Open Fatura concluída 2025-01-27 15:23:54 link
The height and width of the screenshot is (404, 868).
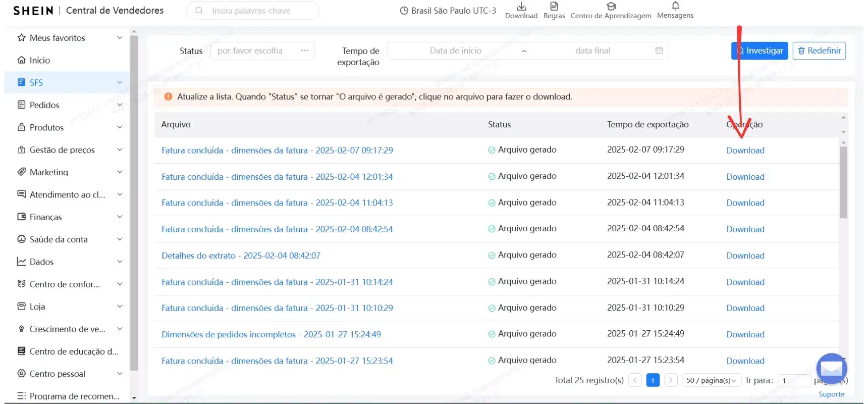[277, 361]
